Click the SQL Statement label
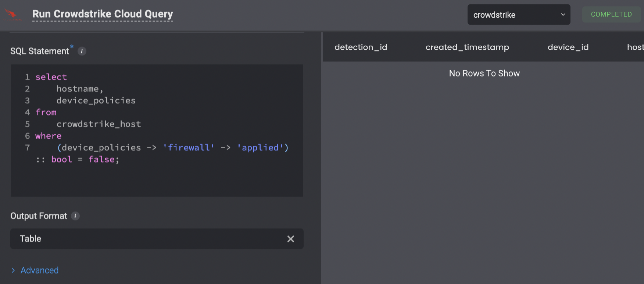Viewport: 644px width, 284px height. coord(40,51)
